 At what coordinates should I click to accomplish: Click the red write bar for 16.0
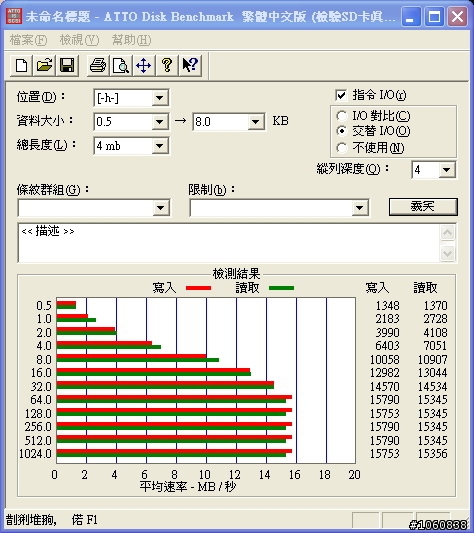pyautogui.click(x=153, y=370)
